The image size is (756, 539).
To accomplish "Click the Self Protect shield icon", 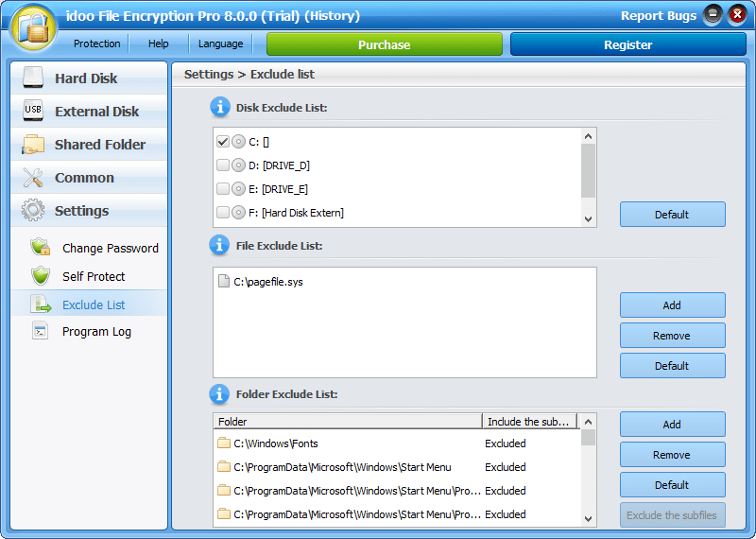I will click(x=40, y=276).
